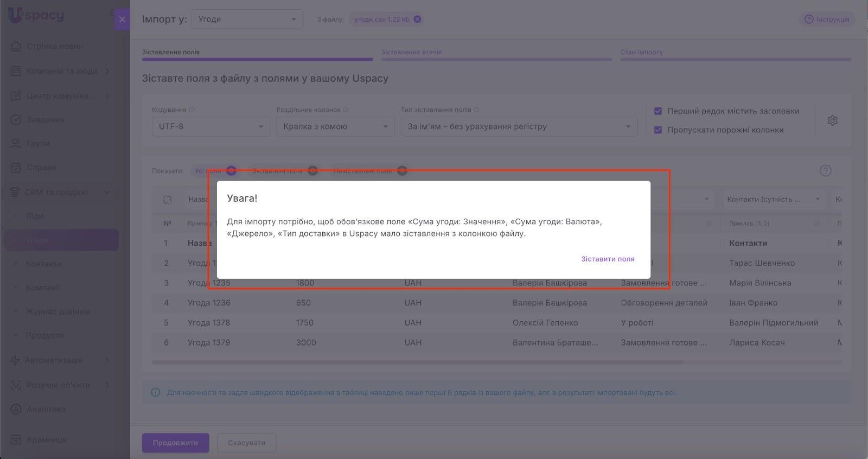Open the Справи calendar icon
Viewport: 868px width, 459px height.
coord(16,167)
